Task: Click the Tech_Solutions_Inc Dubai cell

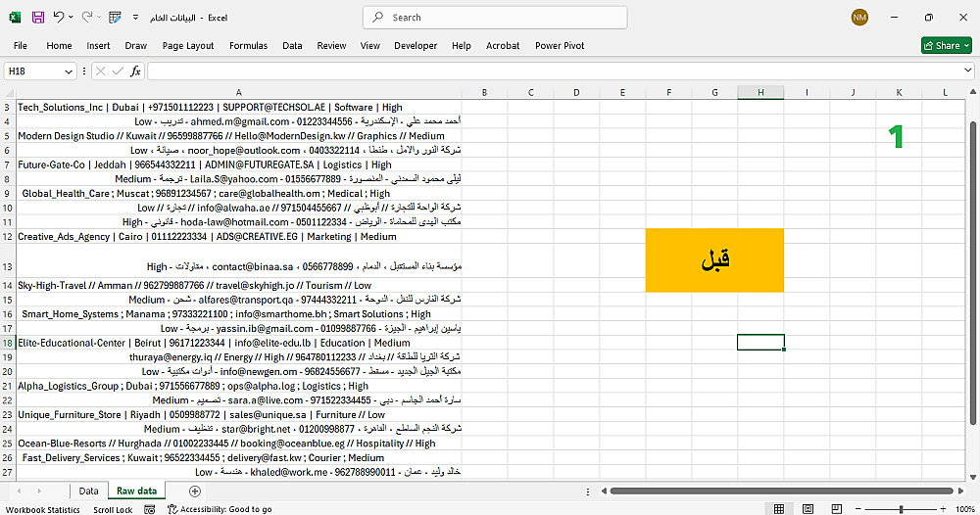Action: 239,108
